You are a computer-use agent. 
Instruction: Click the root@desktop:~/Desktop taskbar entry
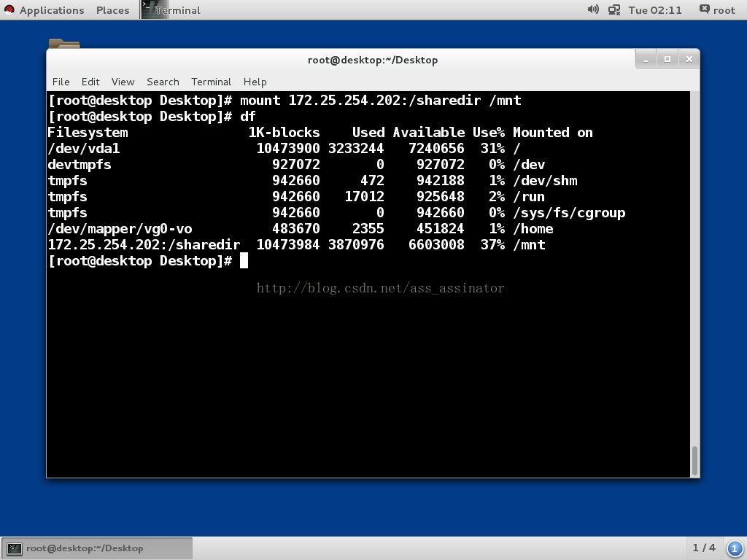pos(97,548)
